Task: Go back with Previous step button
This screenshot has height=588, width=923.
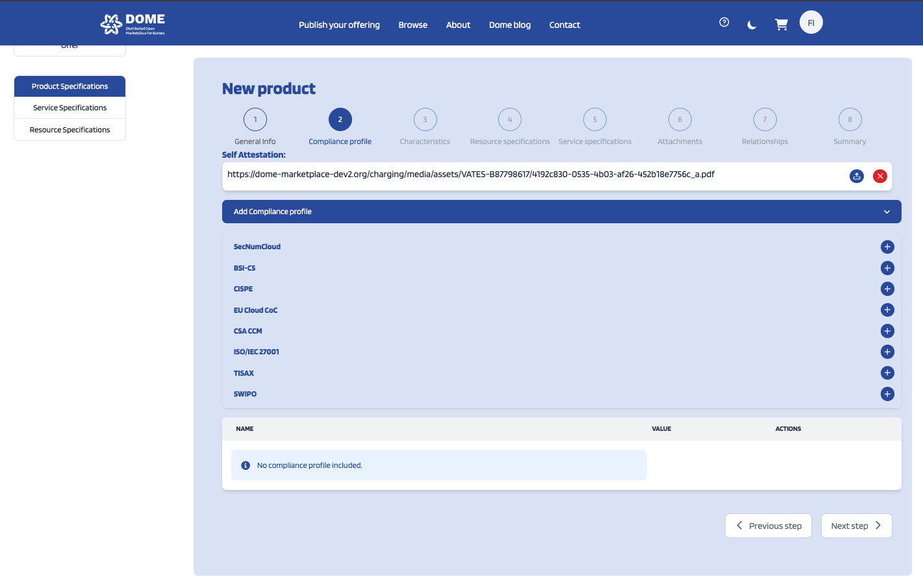Action: pos(768,526)
